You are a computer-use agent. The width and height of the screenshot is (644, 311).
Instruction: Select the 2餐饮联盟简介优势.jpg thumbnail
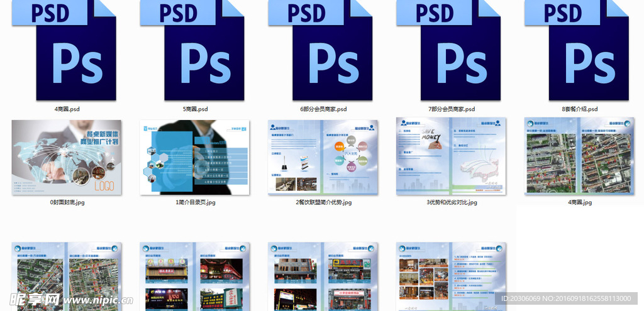click(x=323, y=157)
